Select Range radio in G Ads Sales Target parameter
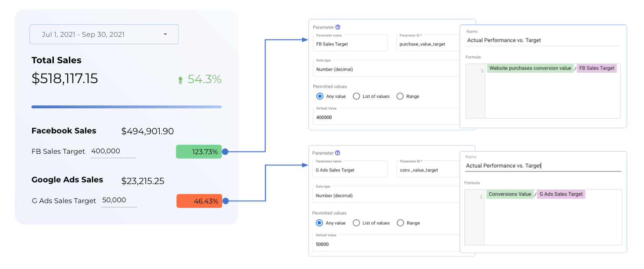This screenshot has height=269, width=644. click(400, 223)
